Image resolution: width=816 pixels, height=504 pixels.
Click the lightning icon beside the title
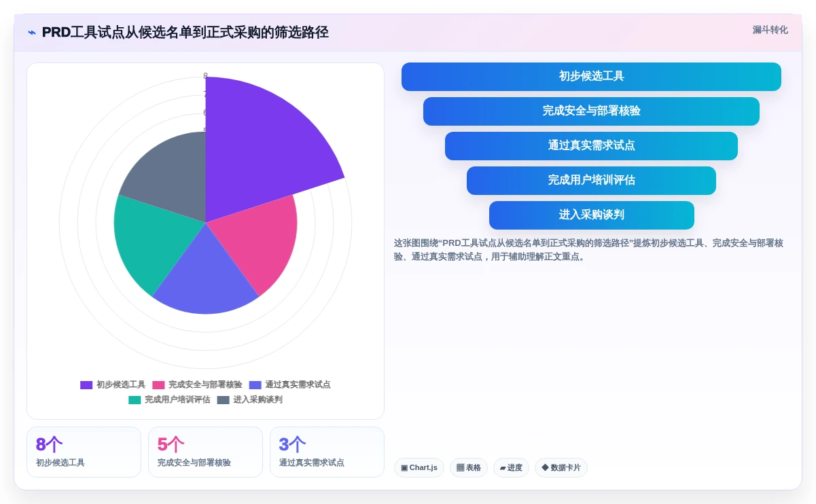tap(32, 32)
